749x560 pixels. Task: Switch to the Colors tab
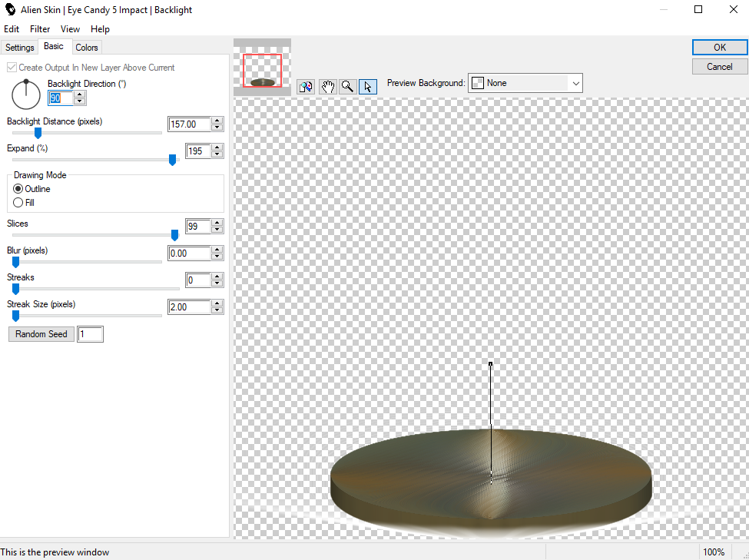point(87,48)
